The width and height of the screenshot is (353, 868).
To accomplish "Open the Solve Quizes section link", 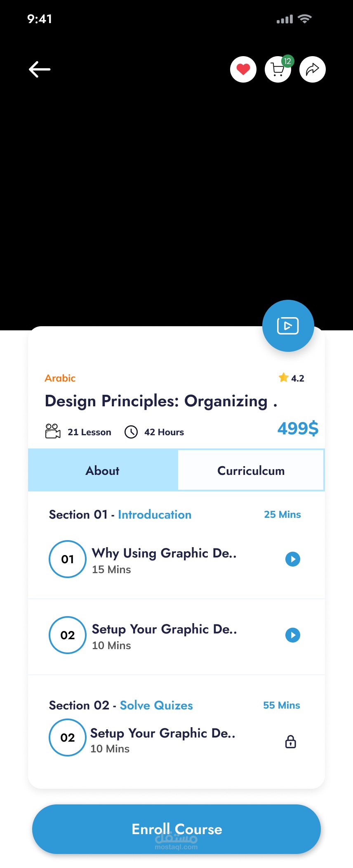I will pyautogui.click(x=156, y=705).
